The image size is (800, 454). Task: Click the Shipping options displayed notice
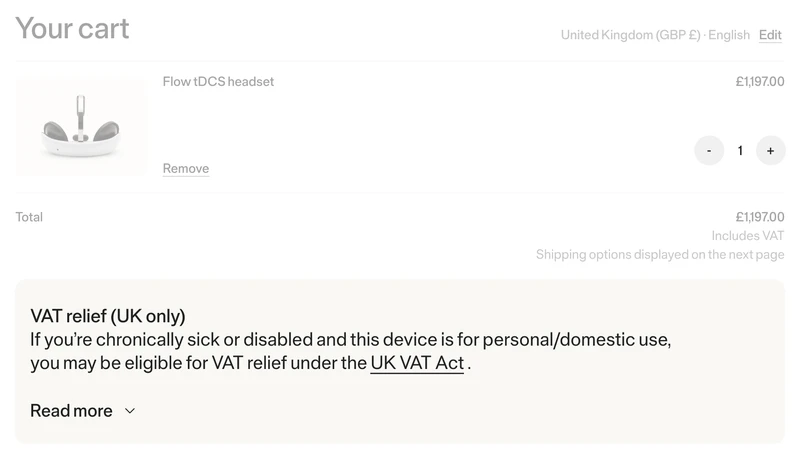pyautogui.click(x=659, y=255)
